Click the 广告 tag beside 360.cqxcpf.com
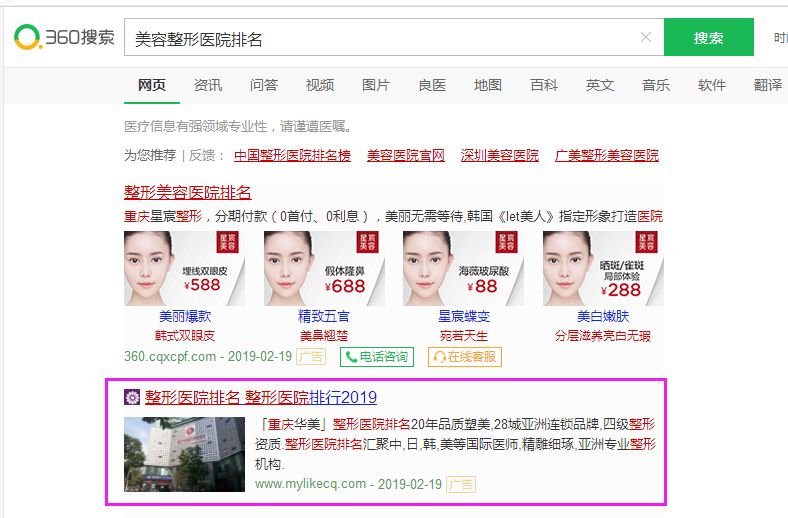The height and width of the screenshot is (518, 788). (x=311, y=357)
